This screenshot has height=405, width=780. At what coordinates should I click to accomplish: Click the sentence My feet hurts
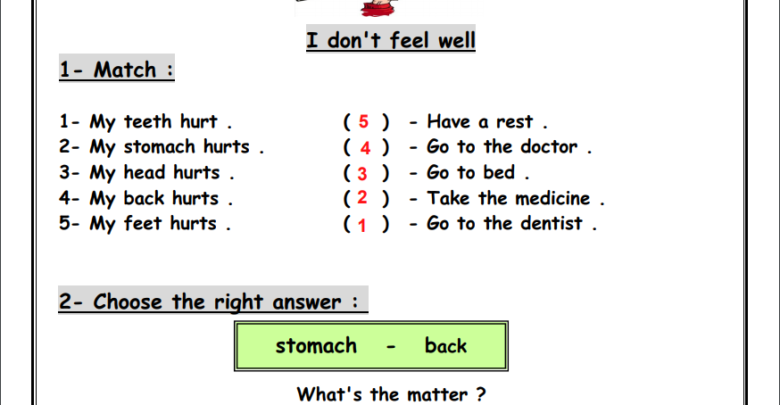[145, 223]
